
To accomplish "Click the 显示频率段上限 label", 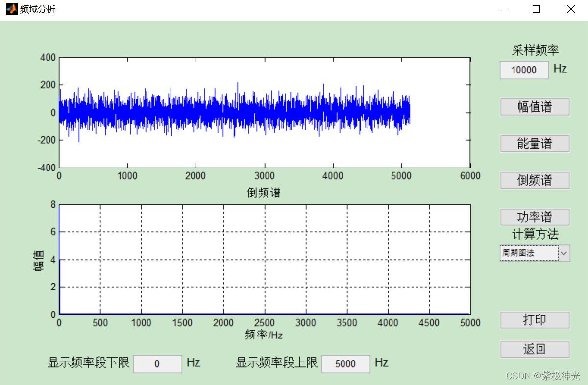I will point(277,362).
